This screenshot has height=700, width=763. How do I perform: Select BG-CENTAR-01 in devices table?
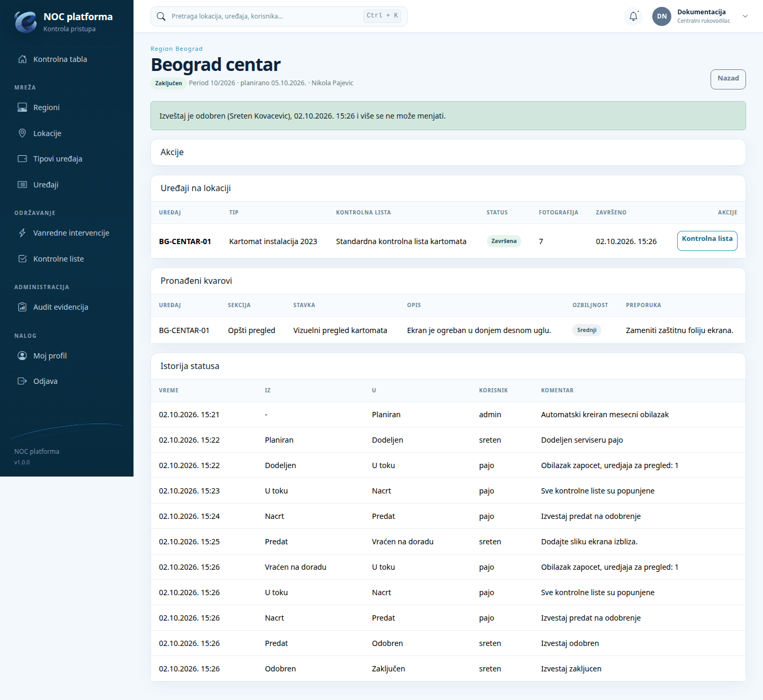tap(185, 241)
